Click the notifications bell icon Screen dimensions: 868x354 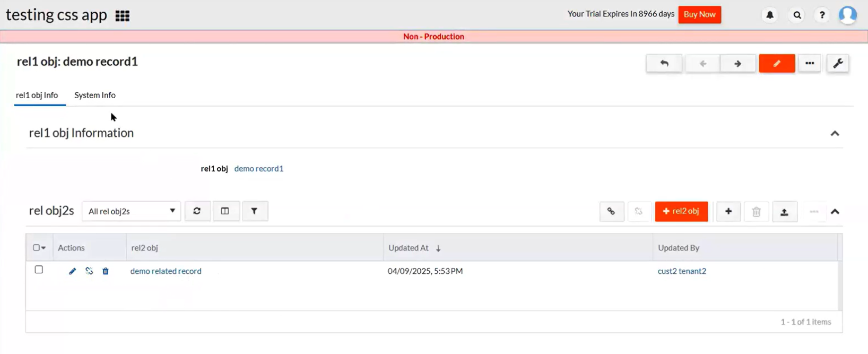[x=770, y=15]
